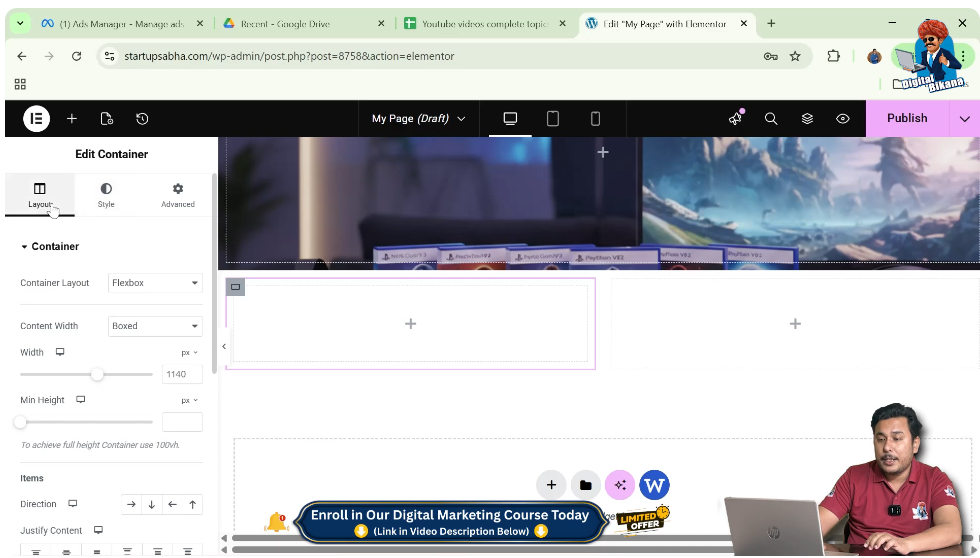Toggle responsive device icon next to Min Height

click(81, 399)
